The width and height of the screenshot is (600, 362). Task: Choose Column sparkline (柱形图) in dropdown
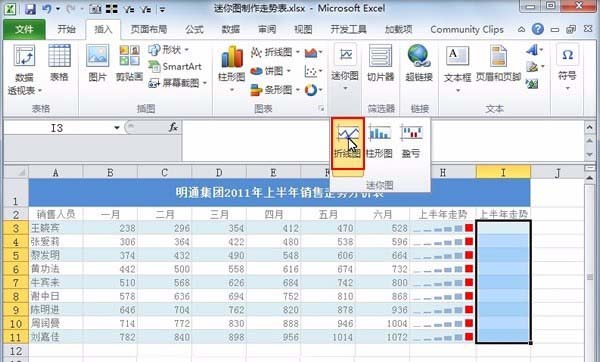coord(379,142)
